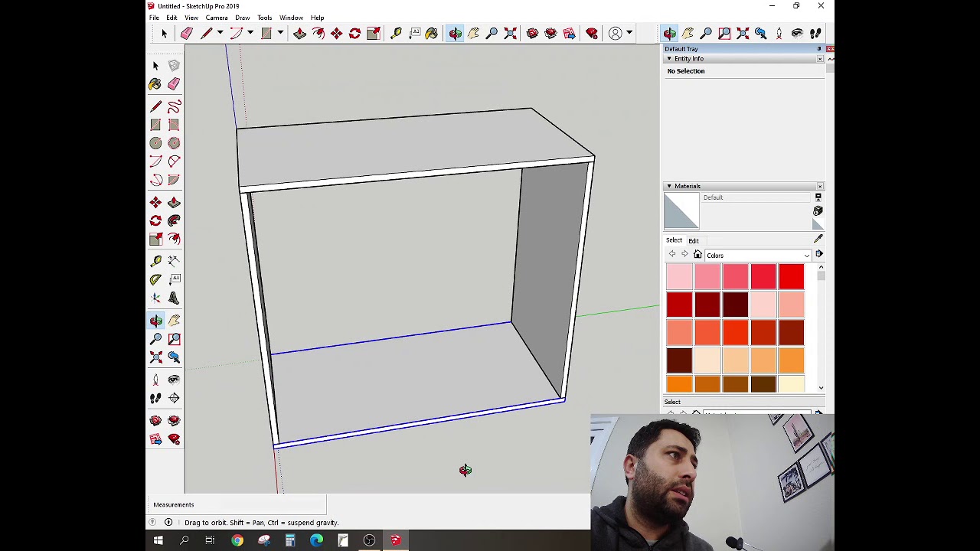The height and width of the screenshot is (551, 980).
Task: Activate Walk footprints tool in left toolbar
Action: (155, 398)
